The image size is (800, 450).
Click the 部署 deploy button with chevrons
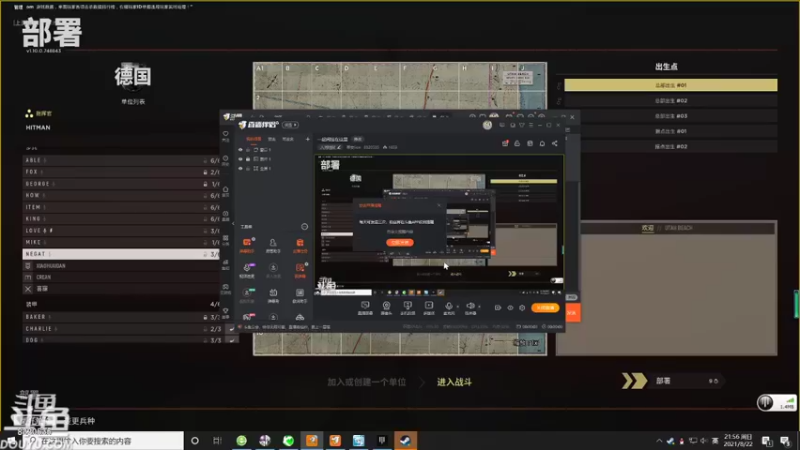point(672,381)
